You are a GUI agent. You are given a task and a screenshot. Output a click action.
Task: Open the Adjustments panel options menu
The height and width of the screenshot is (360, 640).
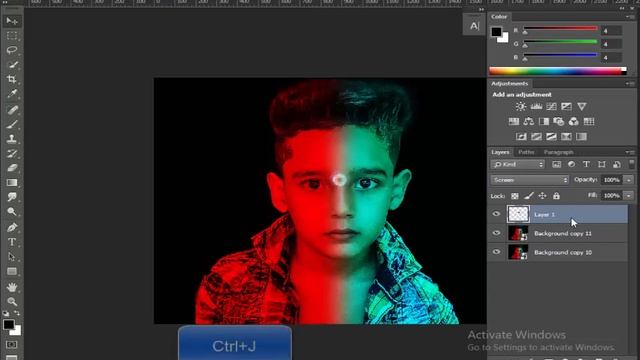(631, 84)
